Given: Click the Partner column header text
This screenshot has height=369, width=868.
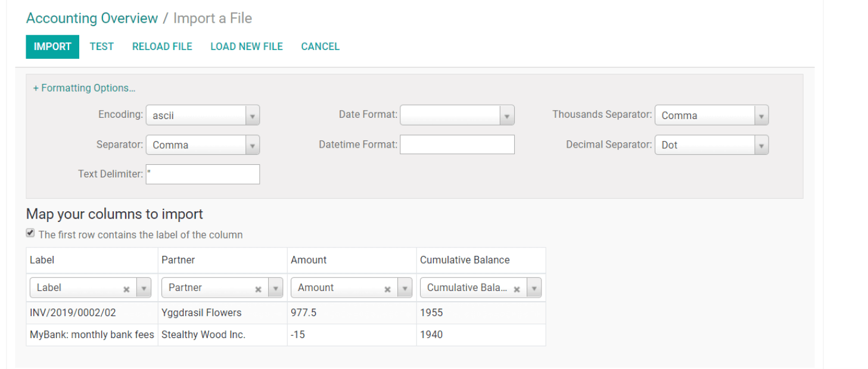Looking at the screenshot, I should (x=178, y=260).
